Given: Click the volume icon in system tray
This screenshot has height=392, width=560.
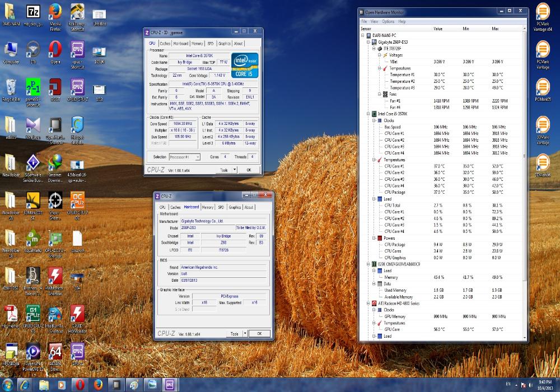Looking at the screenshot, I should [530, 385].
